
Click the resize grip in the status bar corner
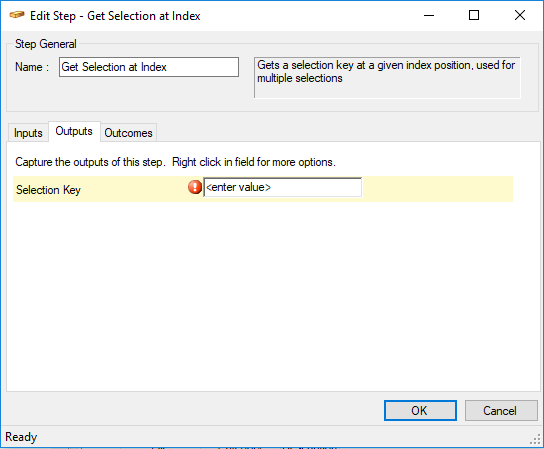click(x=535, y=439)
